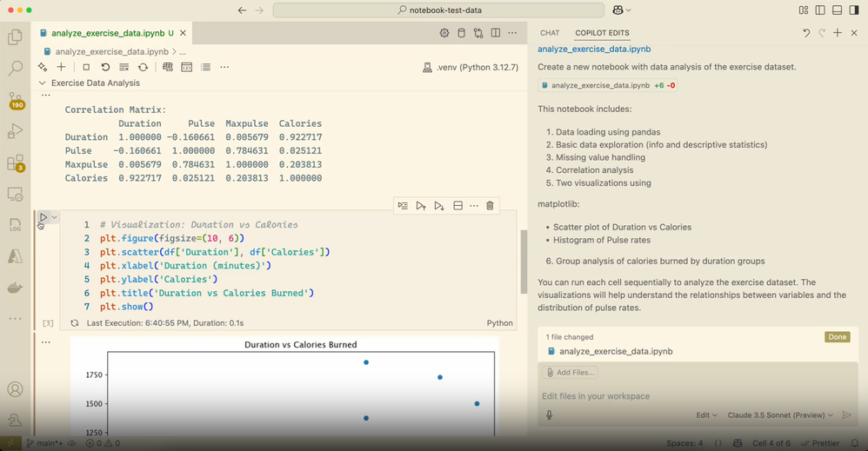
Task: Focus the Edit files in your workspace input
Action: pos(698,396)
